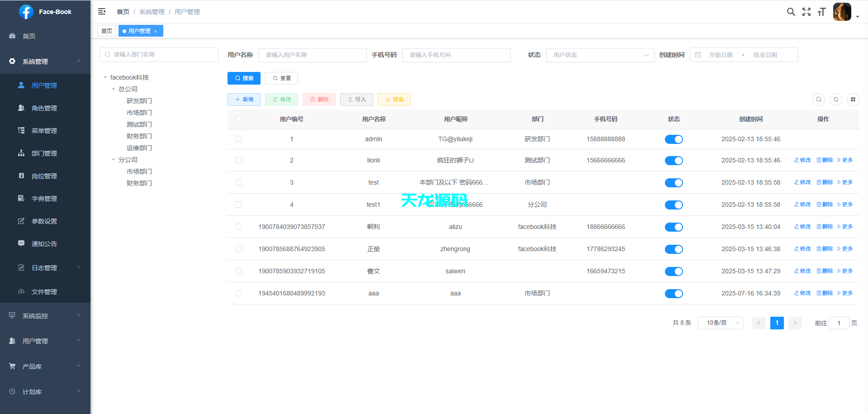
Task: Collapse the 总公司 tree node
Action: (113, 89)
